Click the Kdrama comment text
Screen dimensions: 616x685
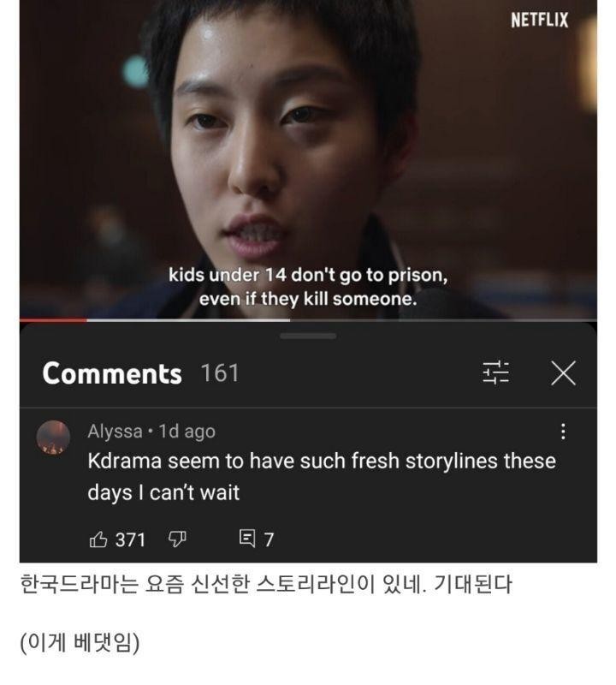[322, 477]
